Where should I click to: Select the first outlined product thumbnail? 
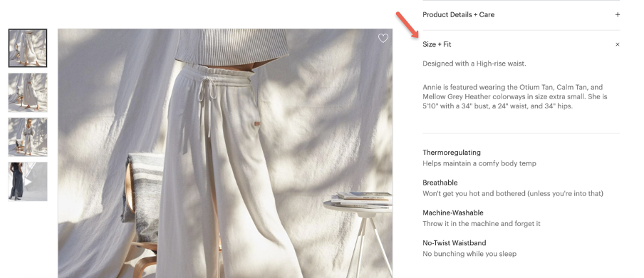(28, 48)
